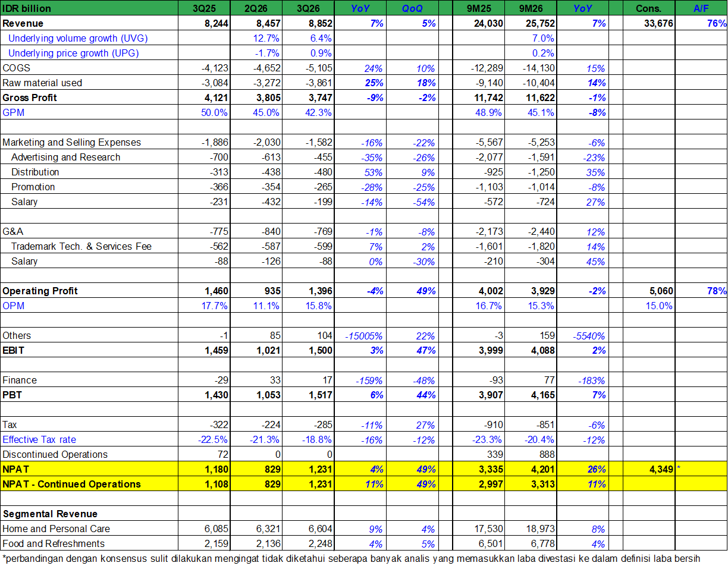Select EBIT 3Q26 value 1,500

[x=321, y=351]
